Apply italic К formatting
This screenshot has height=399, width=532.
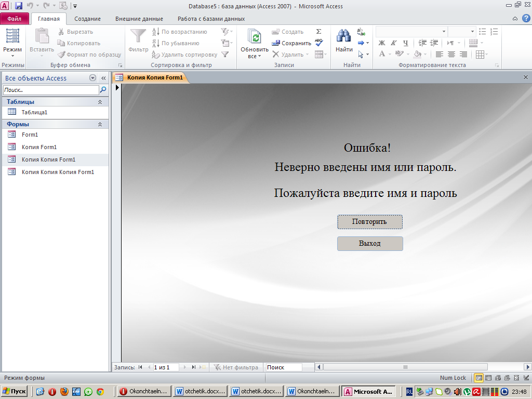(394, 43)
